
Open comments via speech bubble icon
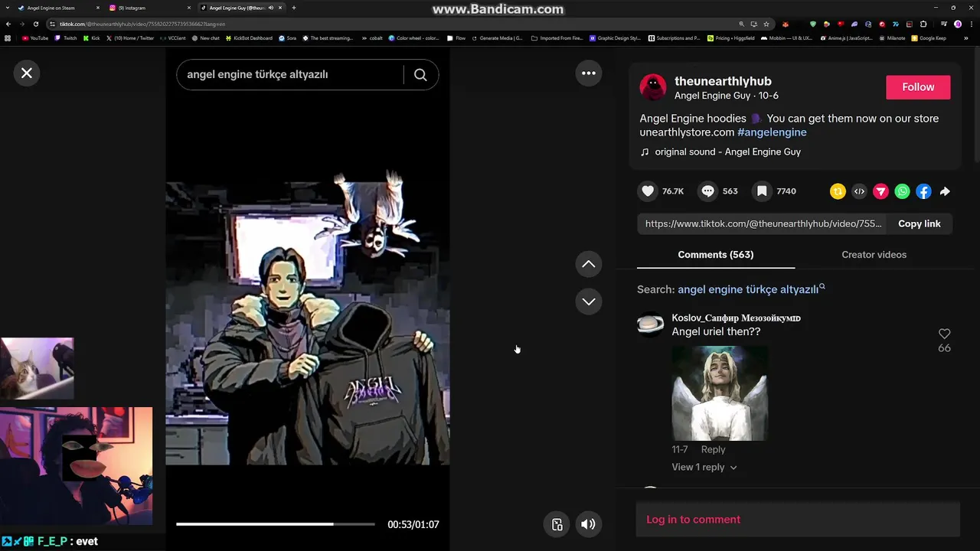(x=708, y=191)
